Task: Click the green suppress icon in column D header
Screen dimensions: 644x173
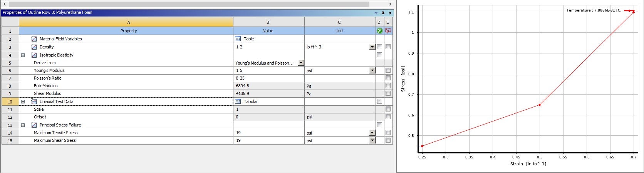Action: (379, 31)
